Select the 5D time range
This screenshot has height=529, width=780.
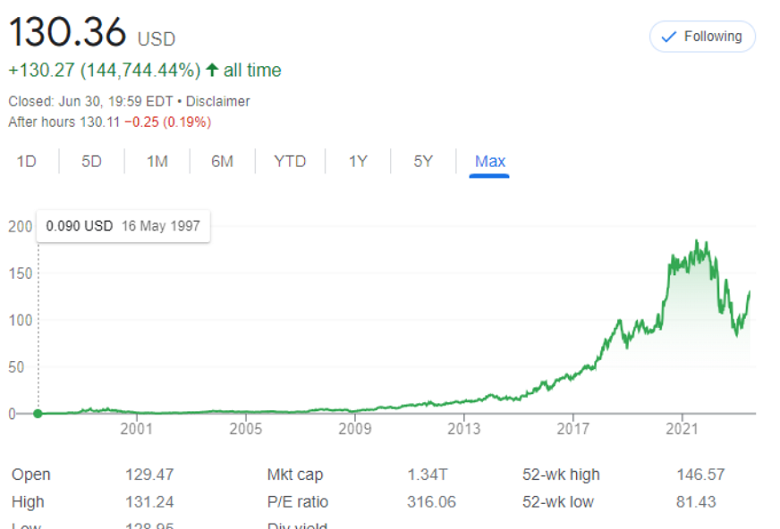[x=92, y=161]
